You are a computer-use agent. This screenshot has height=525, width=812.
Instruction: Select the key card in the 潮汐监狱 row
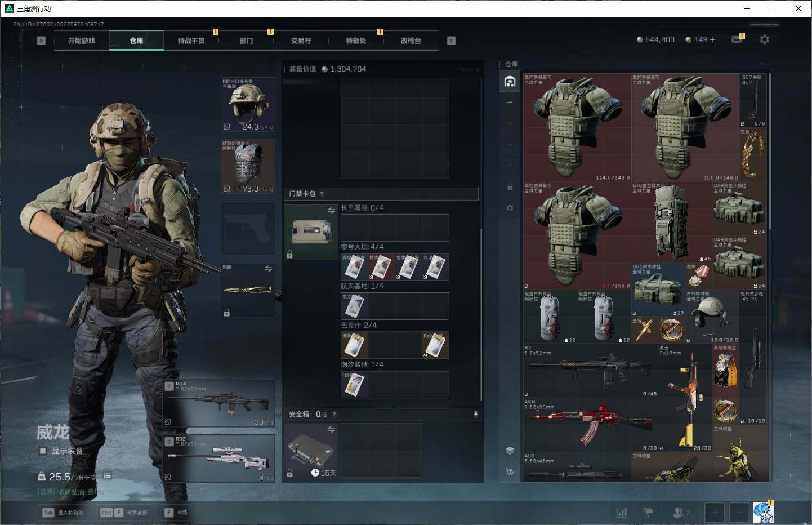(354, 384)
